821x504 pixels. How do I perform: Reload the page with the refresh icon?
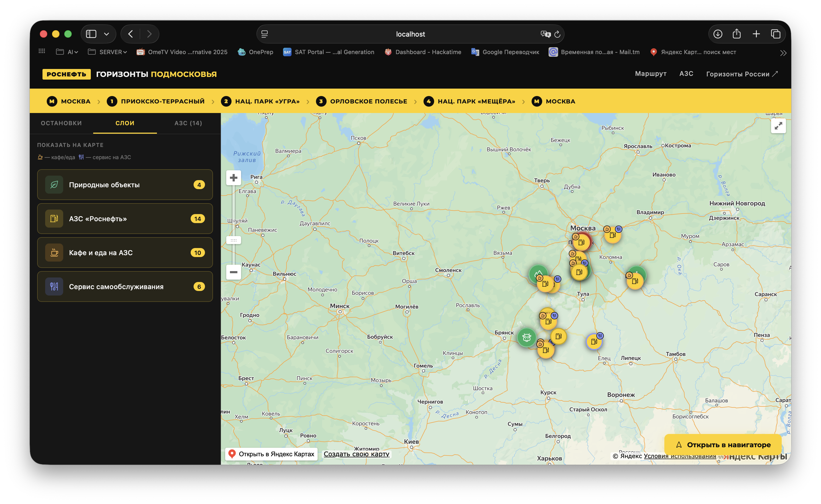tap(557, 34)
